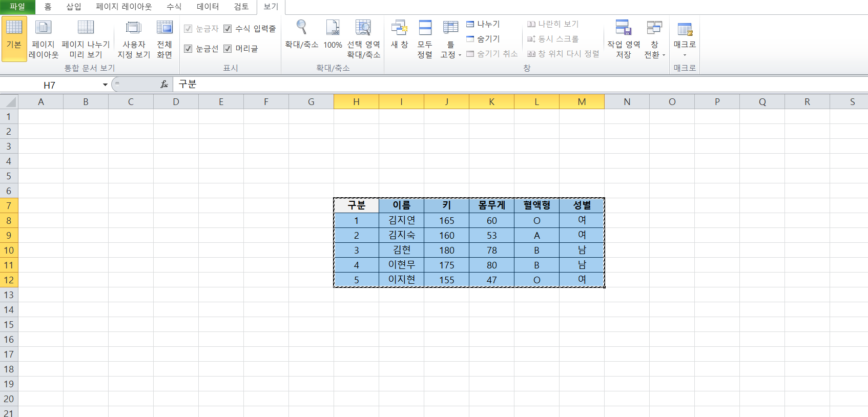Switch to the 삽입 ribbon tab
This screenshot has height=417, width=868.
pos(74,7)
